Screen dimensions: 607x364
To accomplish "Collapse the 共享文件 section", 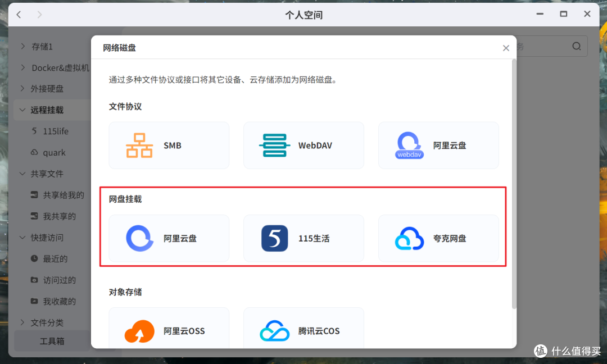I will 22,174.
